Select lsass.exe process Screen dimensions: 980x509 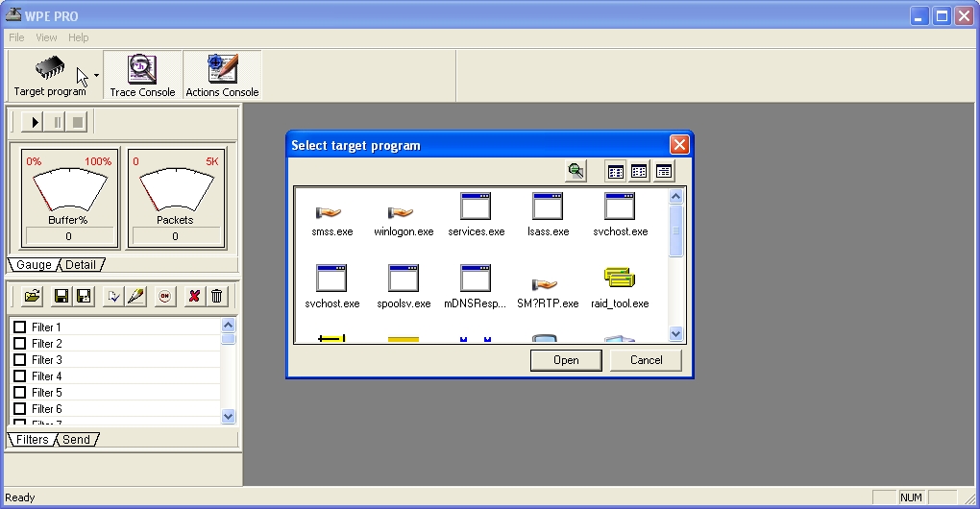pyautogui.click(x=548, y=215)
